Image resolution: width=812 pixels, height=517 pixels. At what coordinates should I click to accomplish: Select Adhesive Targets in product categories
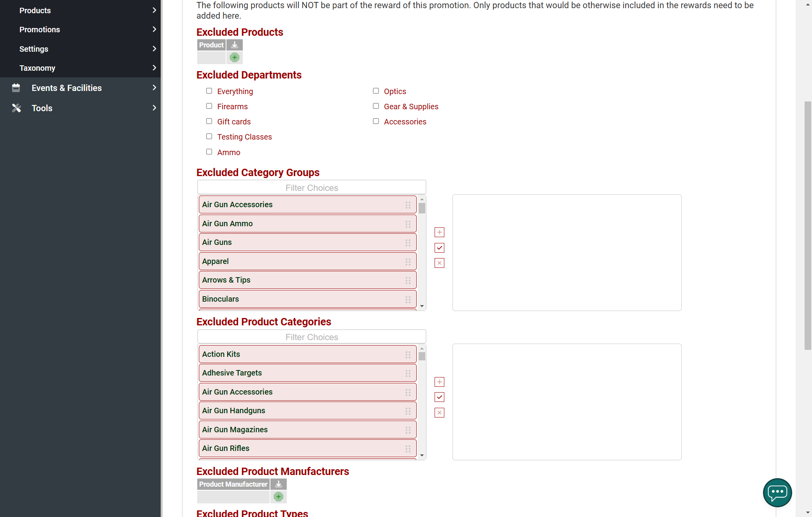[307, 373]
